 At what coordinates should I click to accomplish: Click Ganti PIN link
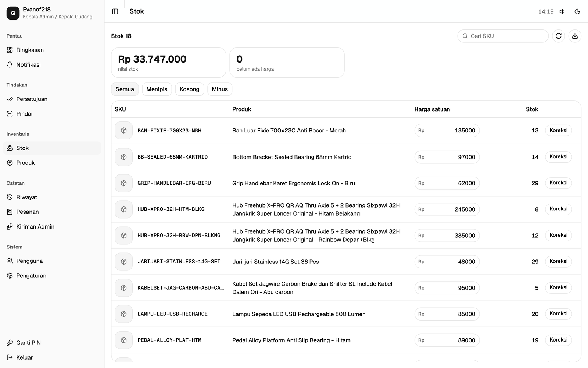point(52,343)
